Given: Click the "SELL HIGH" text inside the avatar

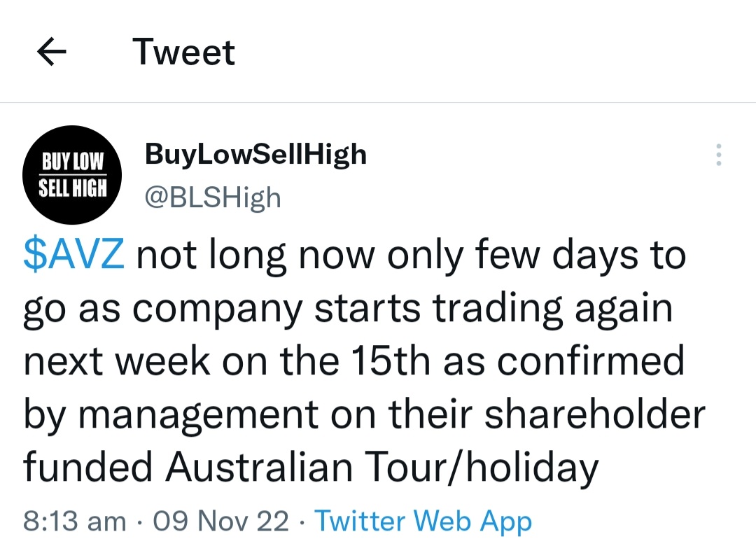Looking at the screenshot, I should (73, 187).
